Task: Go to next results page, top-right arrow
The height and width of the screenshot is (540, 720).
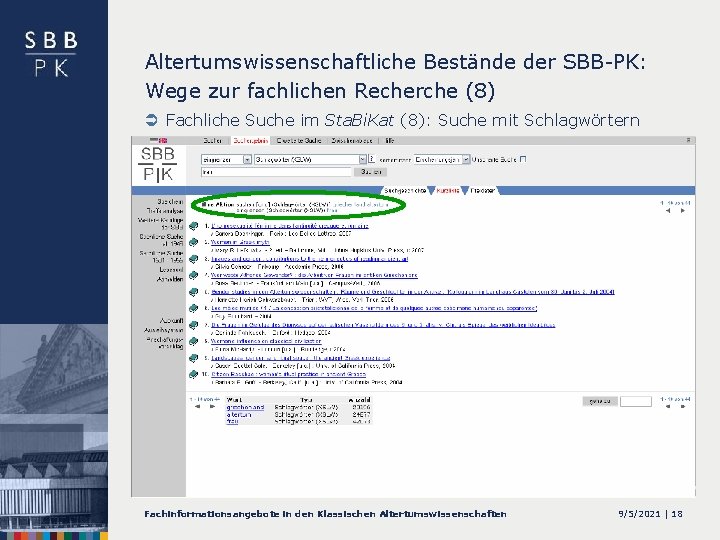Action: click(x=683, y=211)
